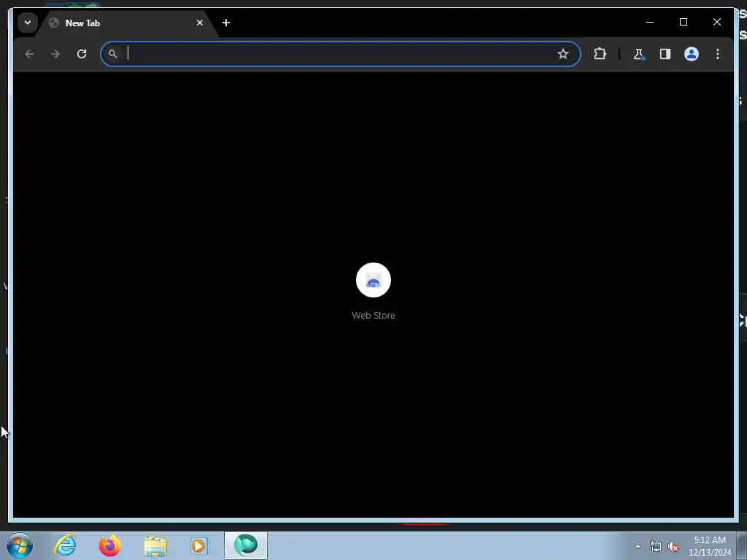Click the Web Store label
This screenshot has height=560, width=747.
click(x=373, y=315)
